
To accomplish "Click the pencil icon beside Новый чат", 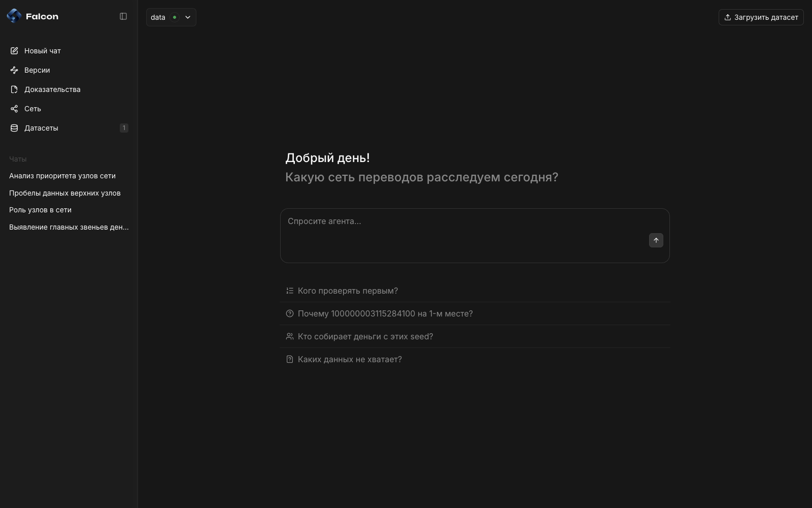I will pyautogui.click(x=14, y=51).
